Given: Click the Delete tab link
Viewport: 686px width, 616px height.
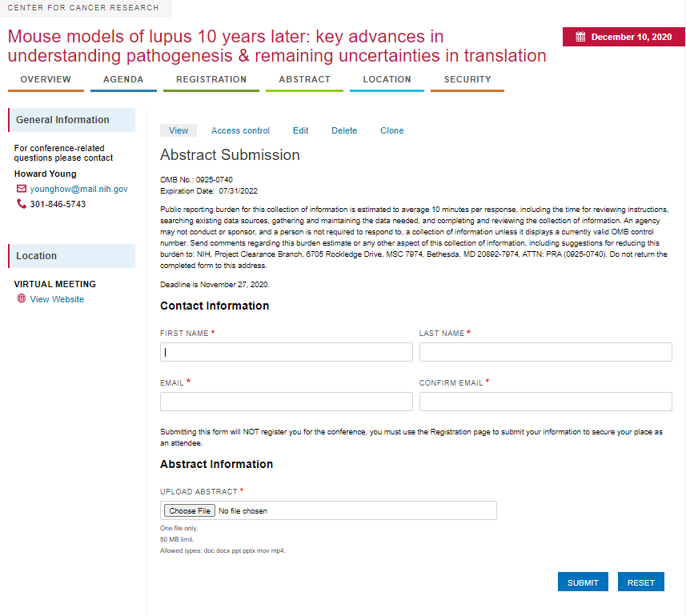Looking at the screenshot, I should 344,130.
